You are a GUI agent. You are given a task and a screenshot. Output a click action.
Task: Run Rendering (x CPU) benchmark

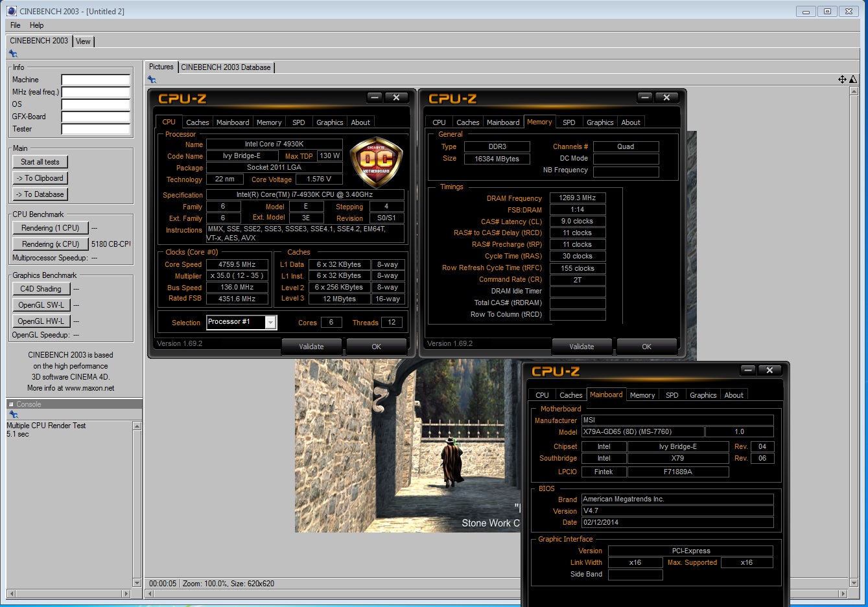click(50, 244)
